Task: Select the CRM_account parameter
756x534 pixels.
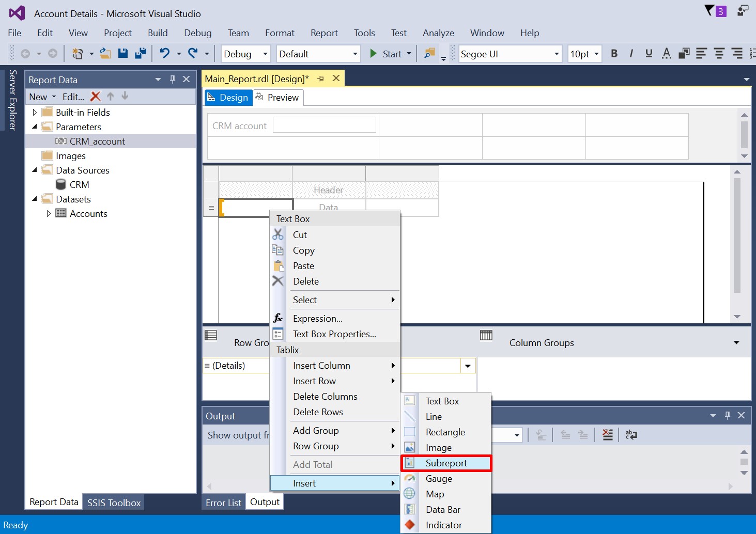Action: click(97, 141)
